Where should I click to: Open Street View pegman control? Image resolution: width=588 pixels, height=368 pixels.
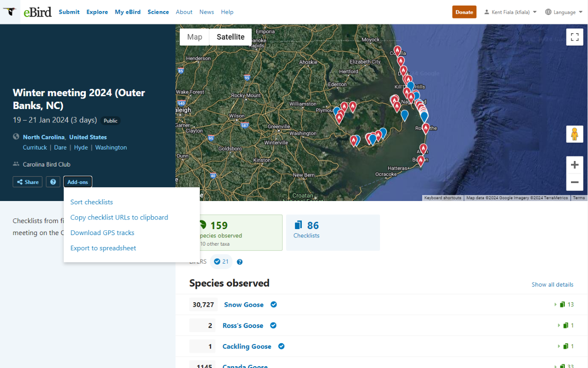[574, 134]
